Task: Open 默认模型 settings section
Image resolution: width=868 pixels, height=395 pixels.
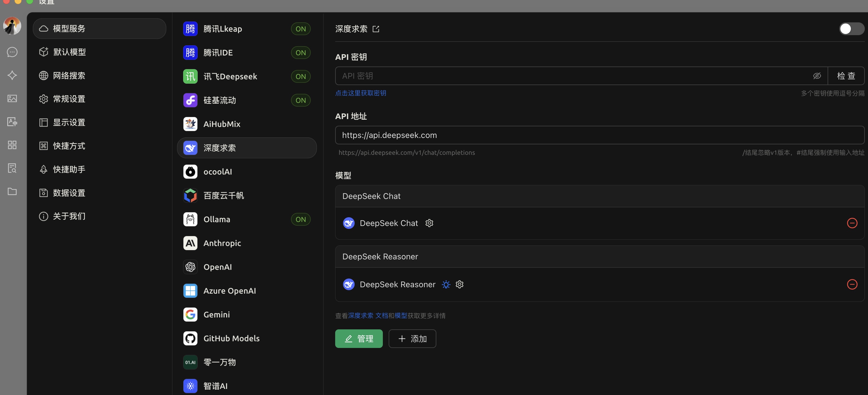Action: (x=99, y=52)
